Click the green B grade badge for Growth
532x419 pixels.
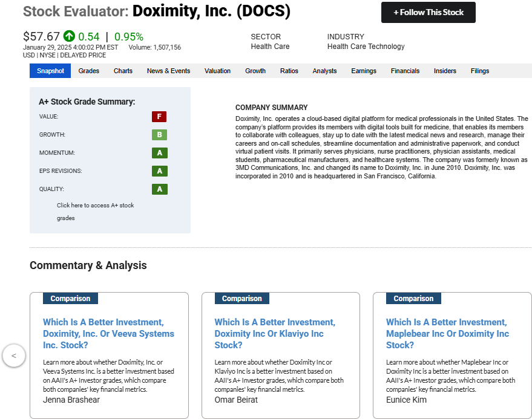[x=159, y=135]
